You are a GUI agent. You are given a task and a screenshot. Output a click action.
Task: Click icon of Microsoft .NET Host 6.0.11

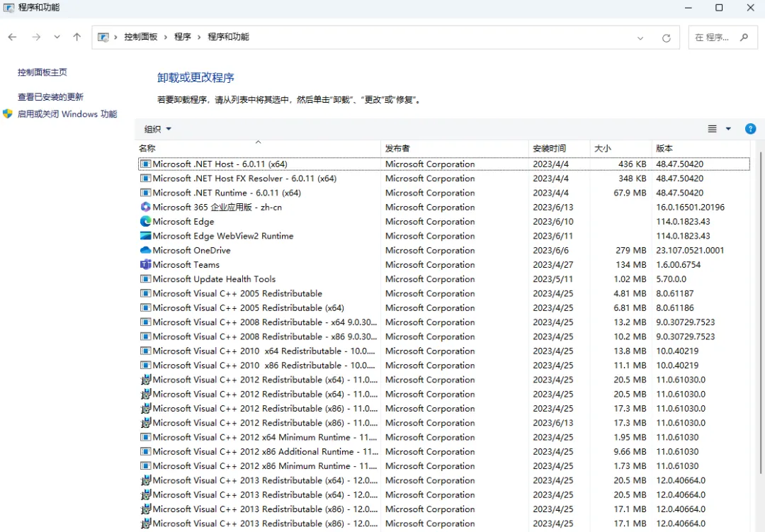pyautogui.click(x=145, y=164)
